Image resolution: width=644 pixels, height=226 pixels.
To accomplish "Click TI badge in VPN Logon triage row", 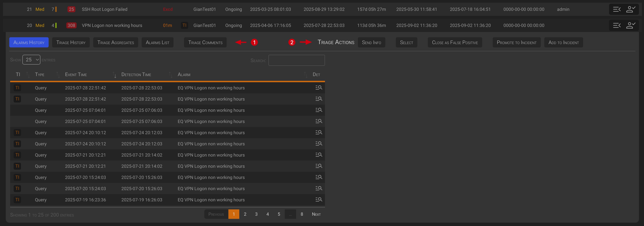I will pos(184,25).
